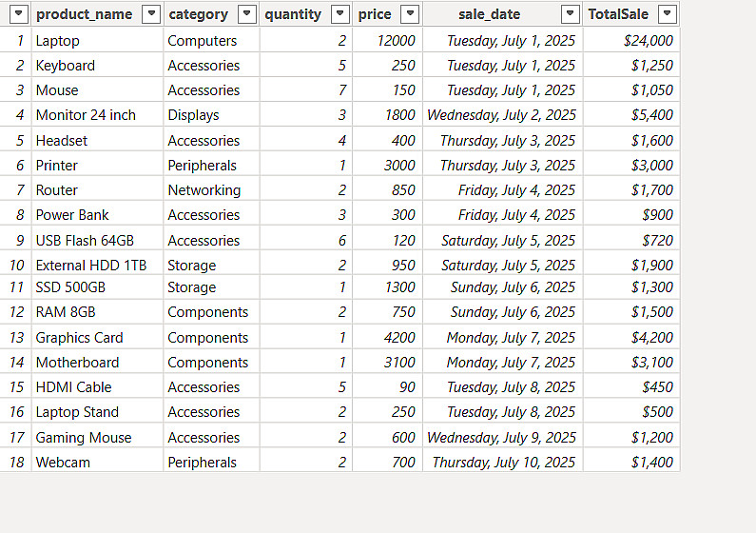Open the category column filter dropdown
The image size is (756, 533).
pyautogui.click(x=246, y=14)
